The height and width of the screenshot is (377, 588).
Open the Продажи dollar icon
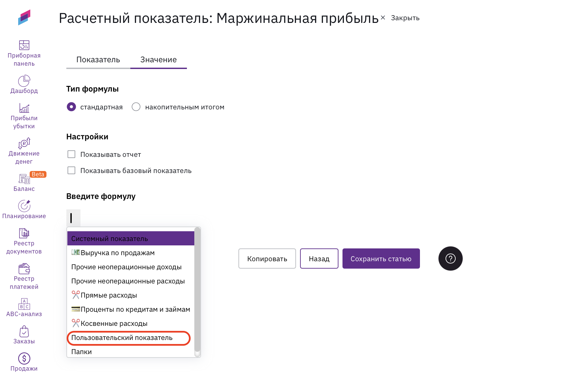pyautogui.click(x=24, y=358)
